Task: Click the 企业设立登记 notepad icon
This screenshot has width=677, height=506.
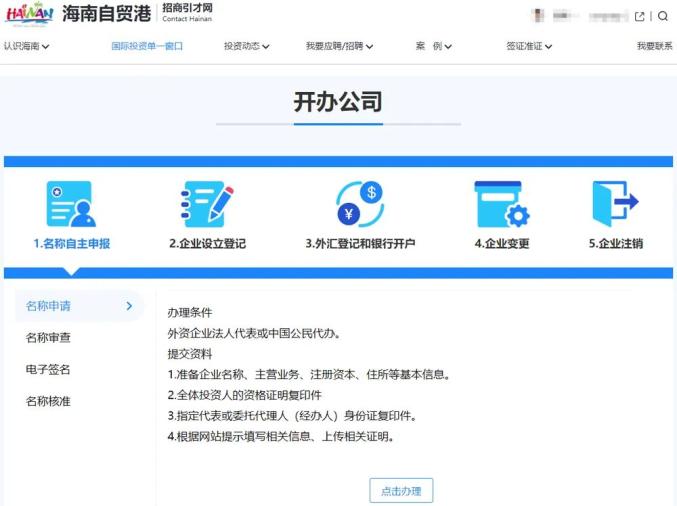Action: coord(206,204)
